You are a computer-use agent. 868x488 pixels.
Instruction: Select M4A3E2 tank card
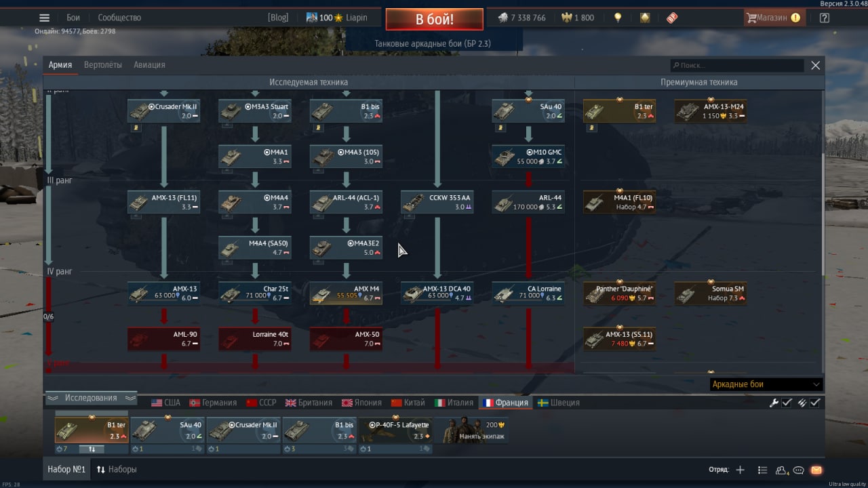[346, 247]
